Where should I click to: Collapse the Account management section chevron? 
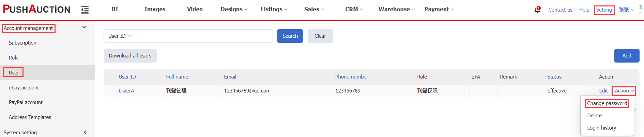85,27
